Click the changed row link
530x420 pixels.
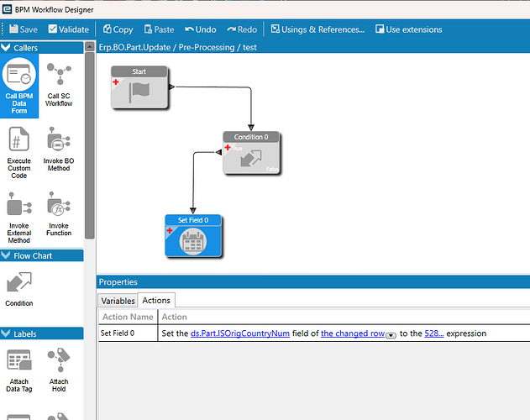(353, 333)
